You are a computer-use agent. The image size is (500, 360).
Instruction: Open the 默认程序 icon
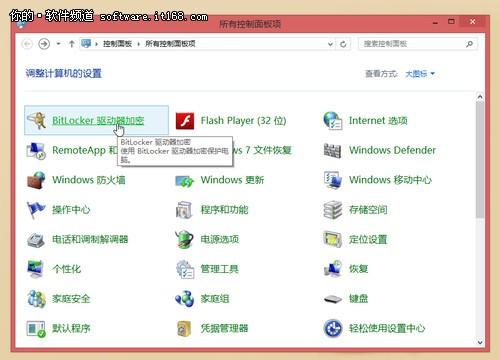36,329
